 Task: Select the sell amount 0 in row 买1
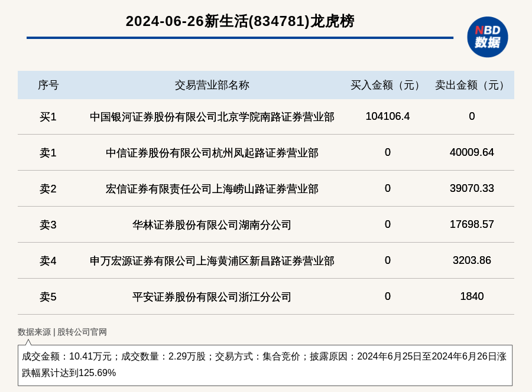pyautogui.click(x=472, y=116)
